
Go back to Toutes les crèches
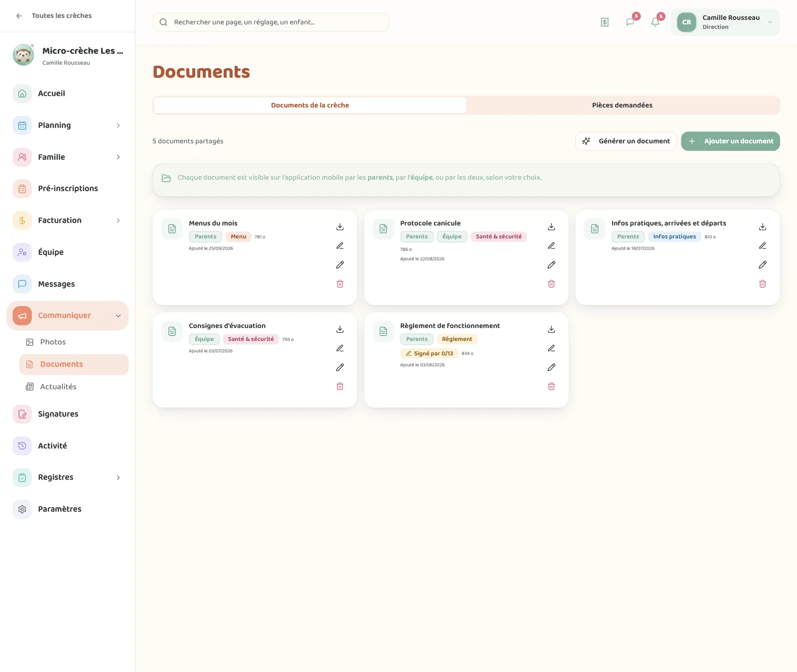point(54,16)
